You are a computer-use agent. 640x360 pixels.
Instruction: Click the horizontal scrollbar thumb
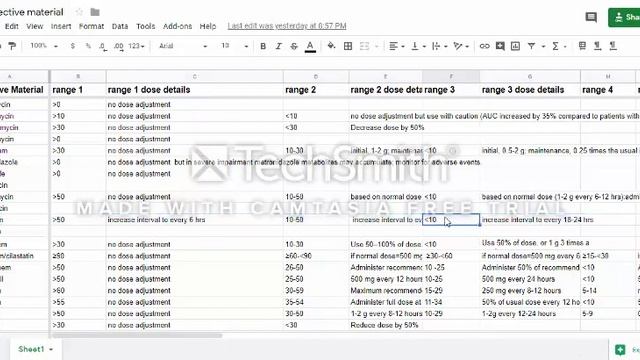tap(137, 336)
